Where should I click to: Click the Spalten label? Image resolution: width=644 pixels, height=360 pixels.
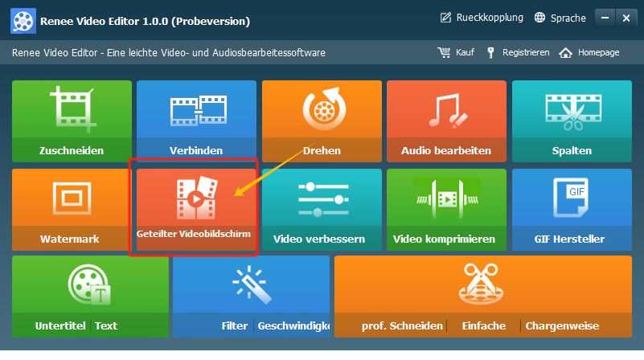pyautogui.click(x=572, y=150)
